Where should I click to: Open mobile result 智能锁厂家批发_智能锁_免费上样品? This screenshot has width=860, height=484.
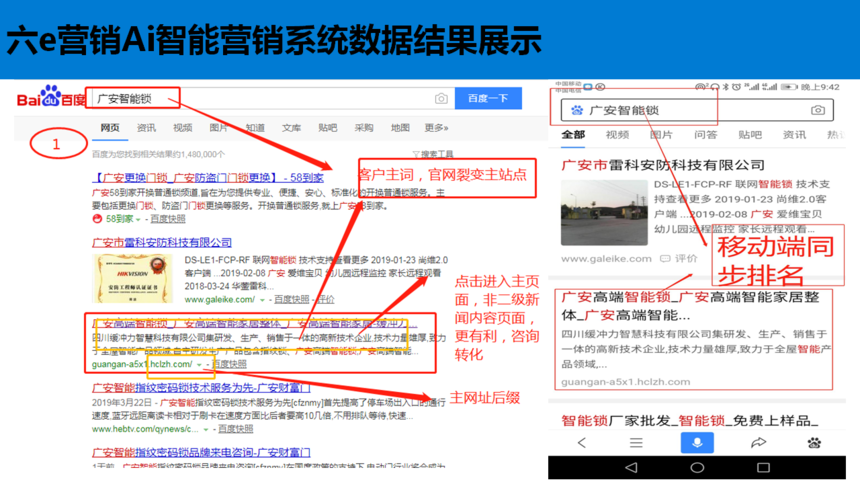click(690, 420)
